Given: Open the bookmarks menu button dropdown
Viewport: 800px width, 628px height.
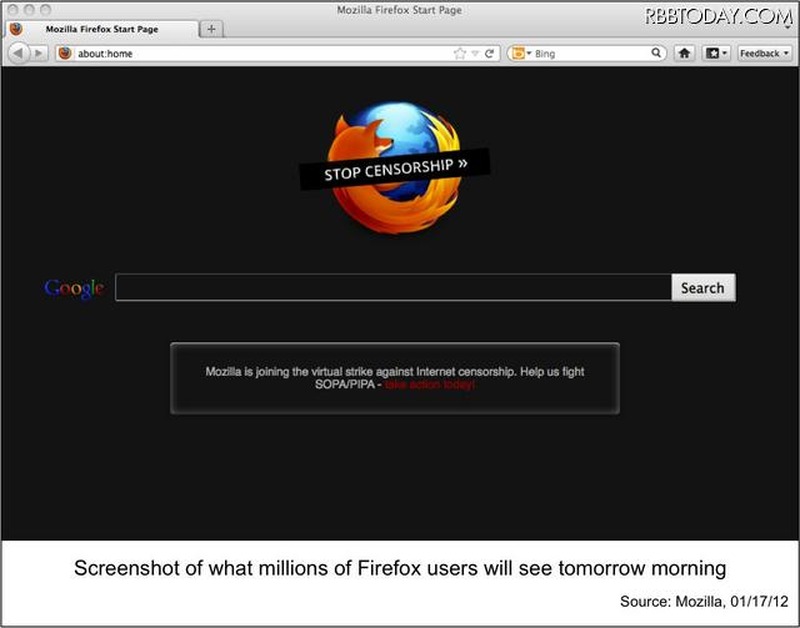Looking at the screenshot, I should [x=716, y=53].
